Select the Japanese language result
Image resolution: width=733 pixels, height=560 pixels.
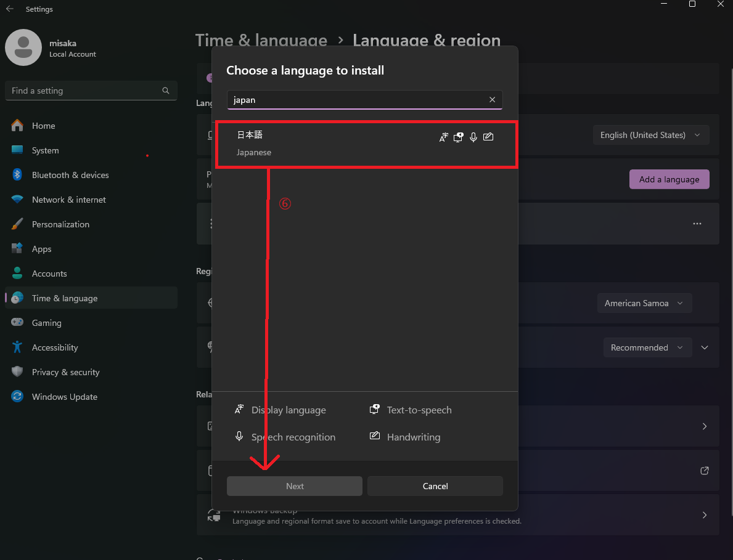point(366,144)
